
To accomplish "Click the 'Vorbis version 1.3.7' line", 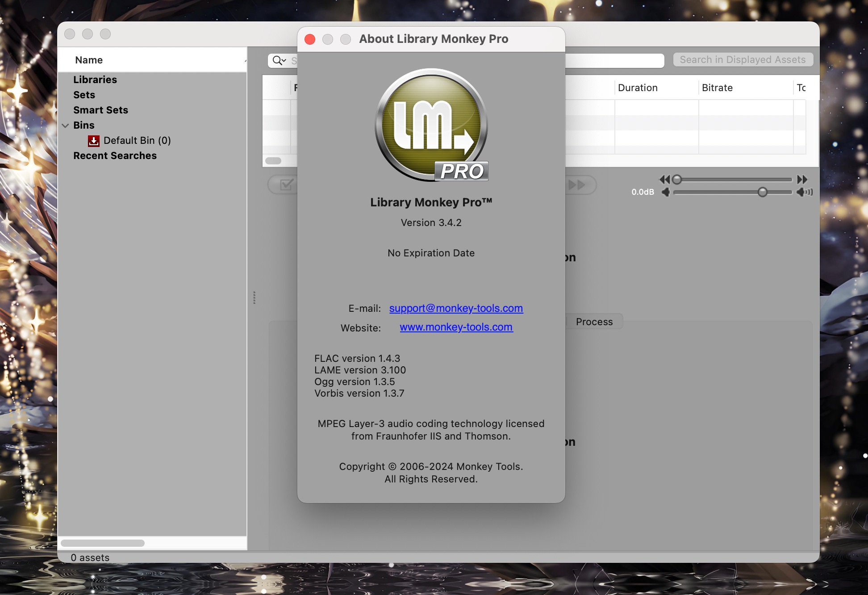I will click(359, 393).
